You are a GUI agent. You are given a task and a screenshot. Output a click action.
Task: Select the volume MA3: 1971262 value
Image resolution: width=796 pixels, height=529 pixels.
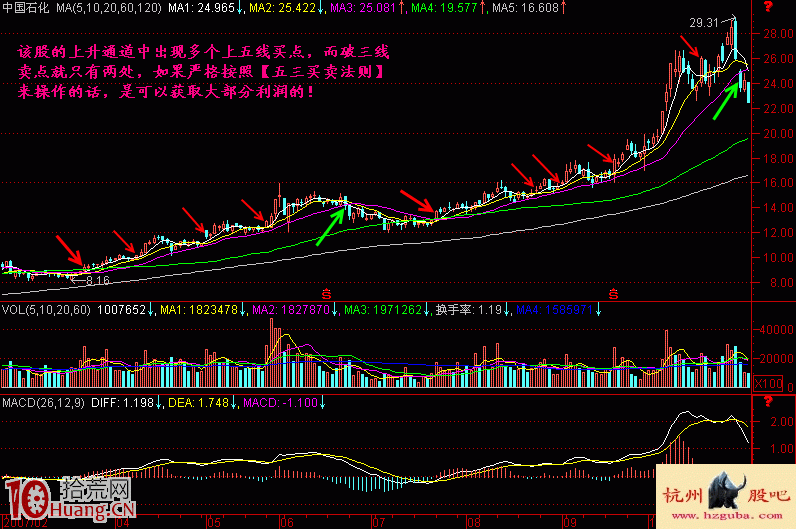[x=383, y=310]
